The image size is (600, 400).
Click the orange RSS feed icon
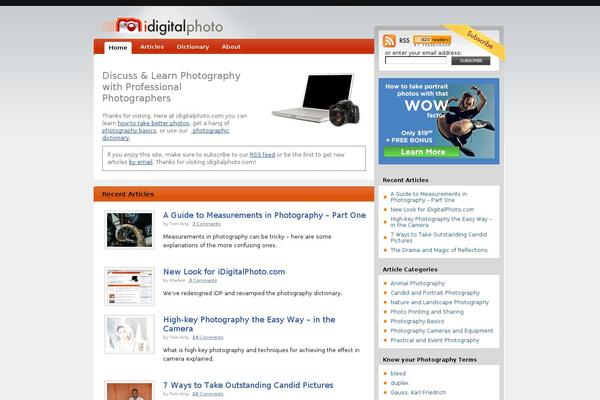pos(389,41)
